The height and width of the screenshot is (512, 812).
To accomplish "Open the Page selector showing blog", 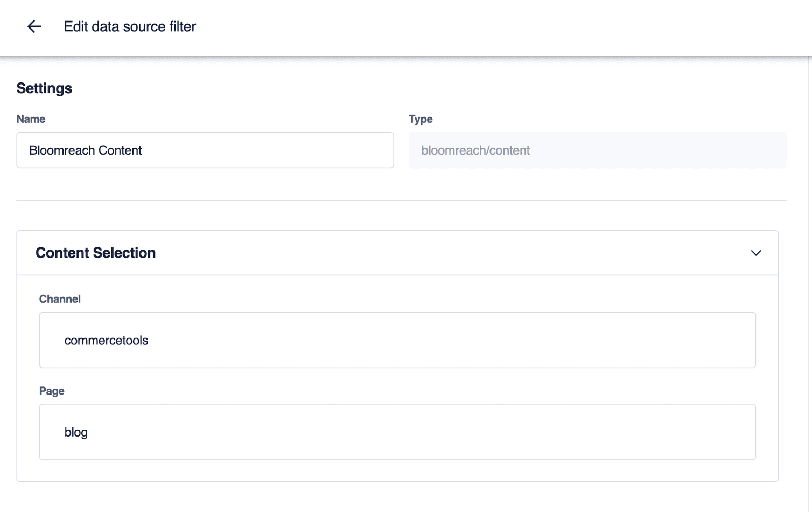I will click(397, 432).
